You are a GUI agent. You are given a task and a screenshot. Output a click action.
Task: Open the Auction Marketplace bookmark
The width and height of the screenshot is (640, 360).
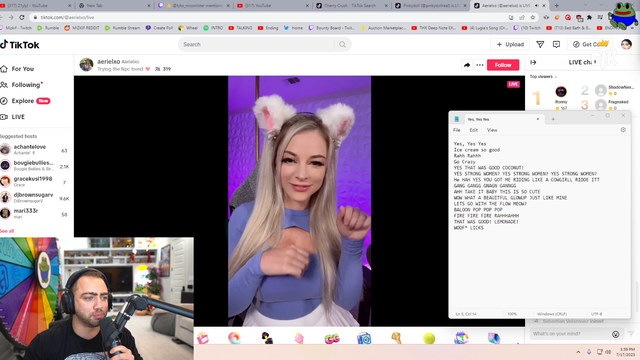[384, 28]
